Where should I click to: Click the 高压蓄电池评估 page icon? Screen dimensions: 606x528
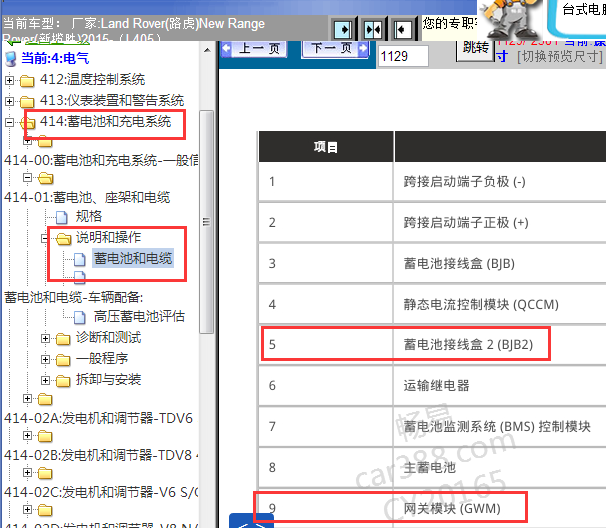[x=80, y=318]
